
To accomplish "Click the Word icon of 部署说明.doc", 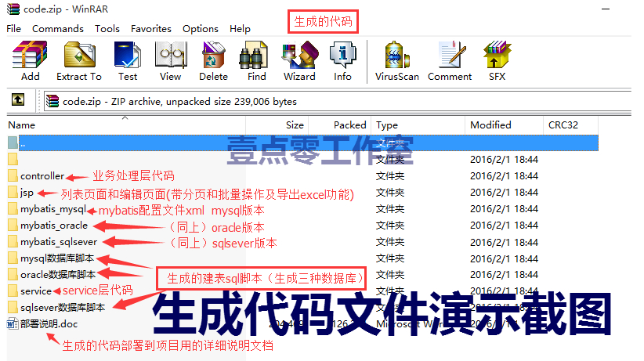I will pos(13,323).
